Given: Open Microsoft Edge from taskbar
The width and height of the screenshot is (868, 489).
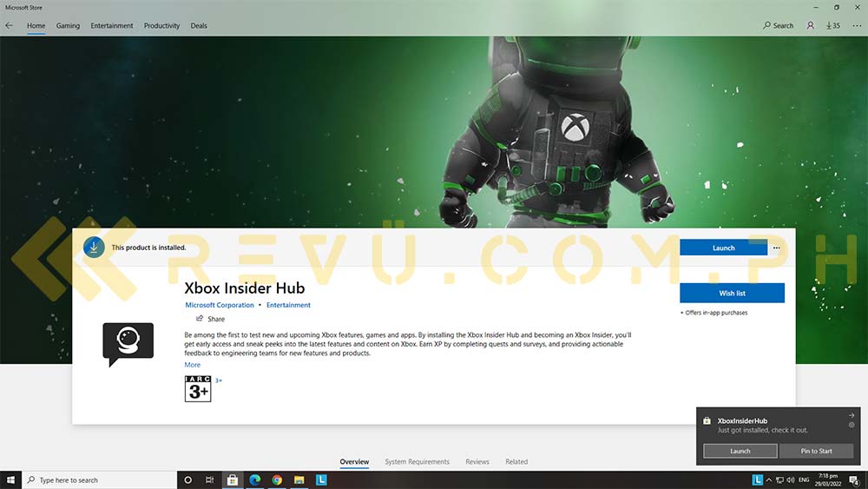Looking at the screenshot, I should [254, 480].
